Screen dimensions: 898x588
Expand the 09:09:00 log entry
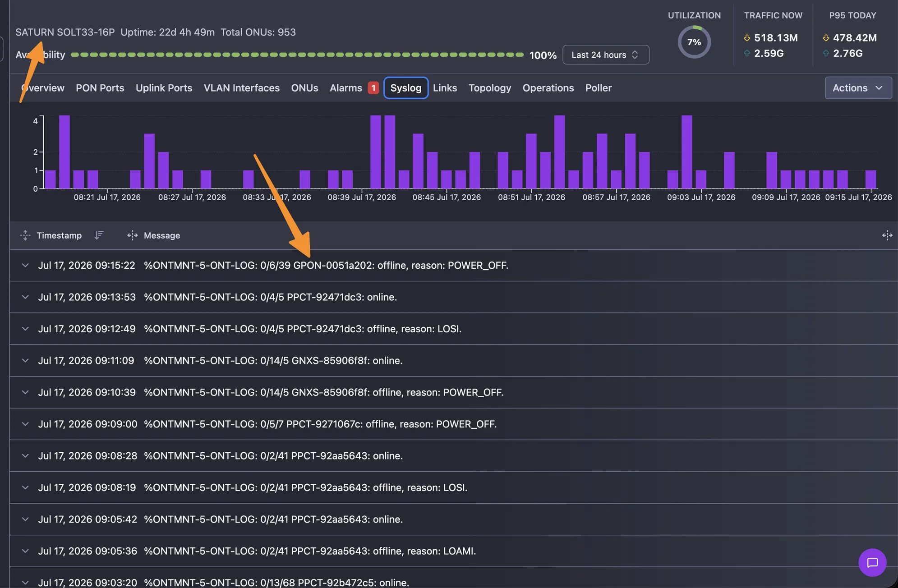(x=25, y=424)
